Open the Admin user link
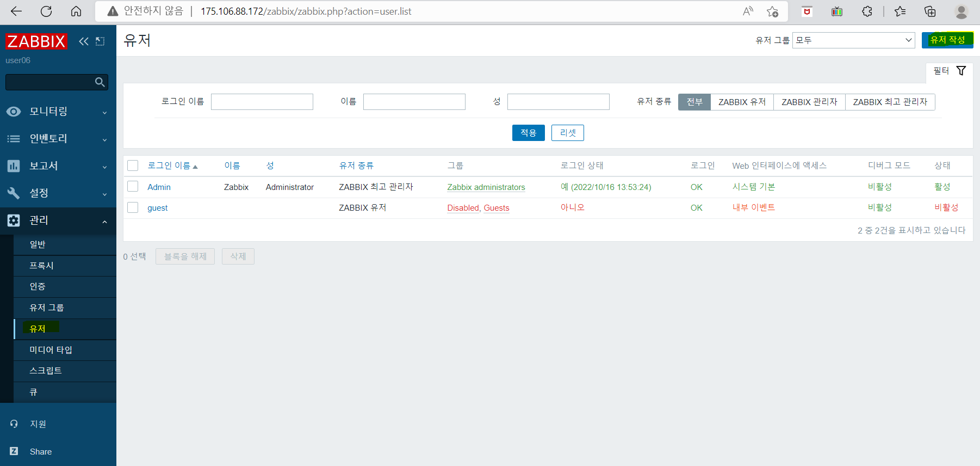The image size is (980, 466). pyautogui.click(x=159, y=187)
